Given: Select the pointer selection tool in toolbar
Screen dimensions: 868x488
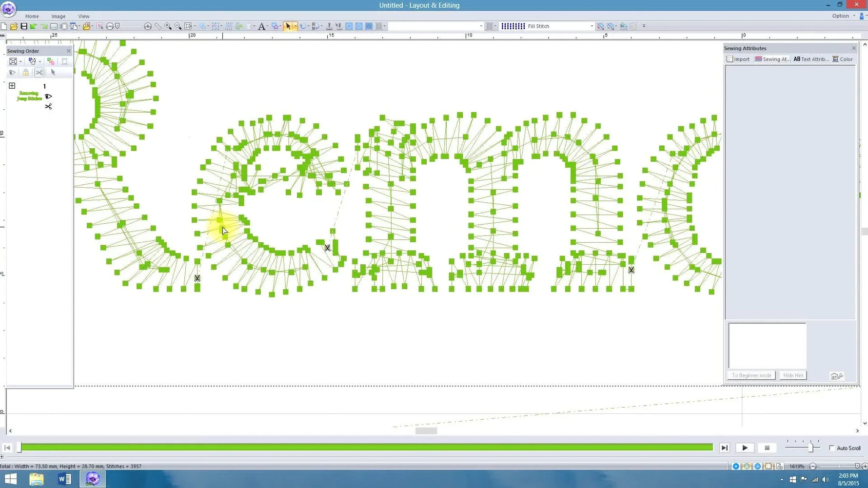Looking at the screenshot, I should [x=289, y=26].
